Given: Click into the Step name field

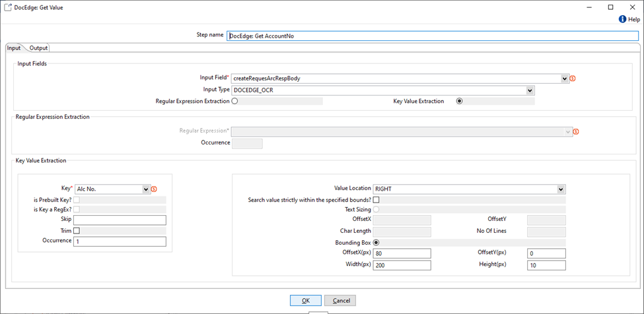Looking at the screenshot, I should click(432, 36).
